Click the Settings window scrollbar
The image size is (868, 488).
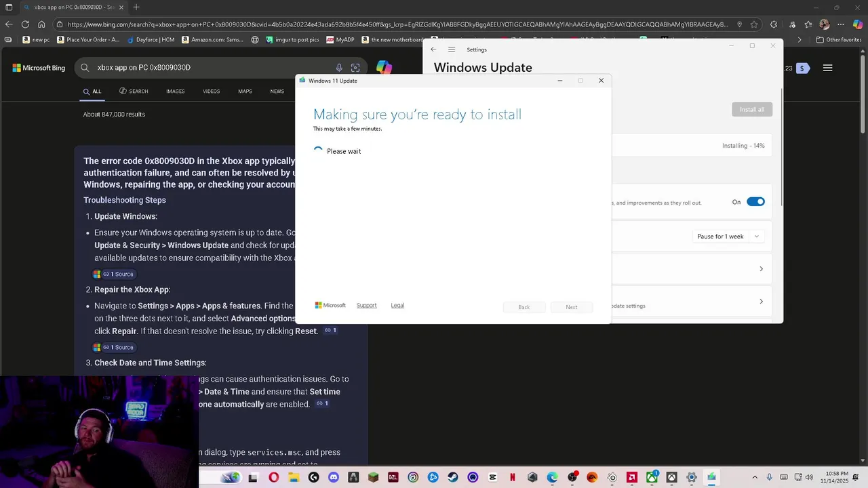pyautogui.click(x=781, y=146)
